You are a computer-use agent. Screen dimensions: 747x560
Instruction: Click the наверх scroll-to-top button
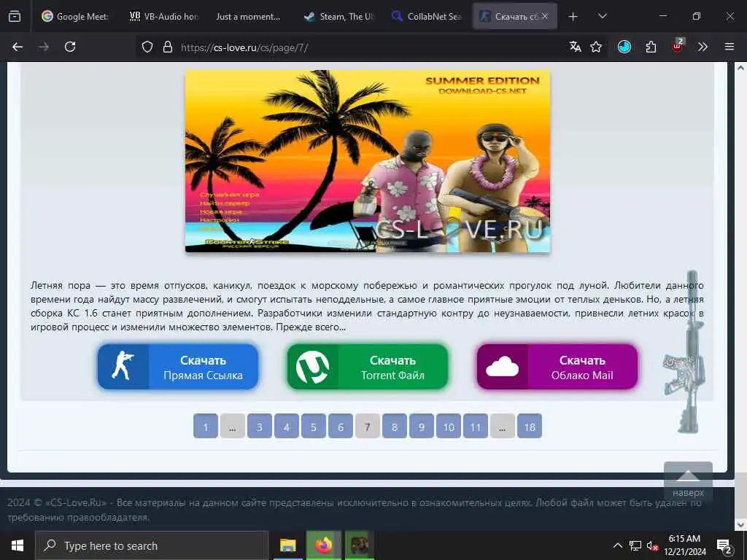pos(689,481)
